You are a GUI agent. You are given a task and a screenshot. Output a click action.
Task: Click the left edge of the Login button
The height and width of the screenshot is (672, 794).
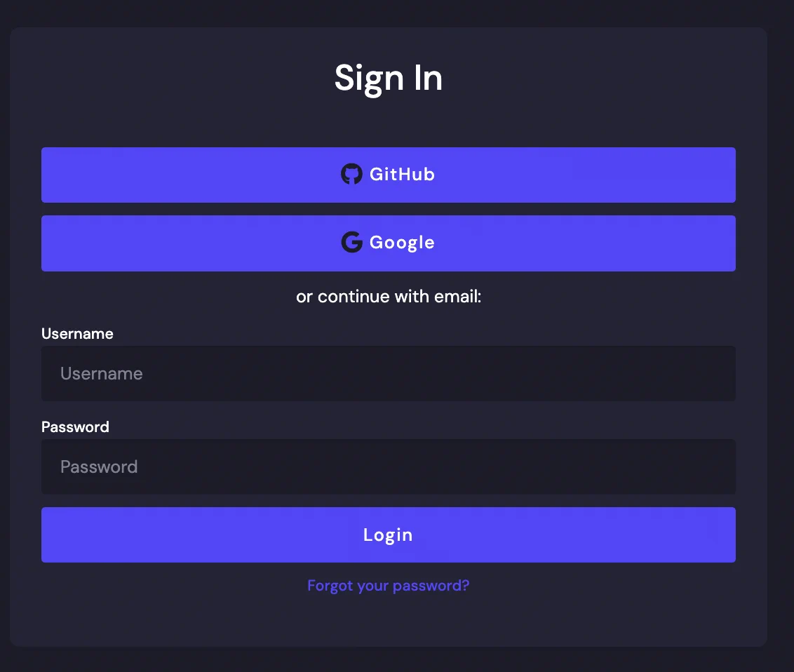[53, 535]
